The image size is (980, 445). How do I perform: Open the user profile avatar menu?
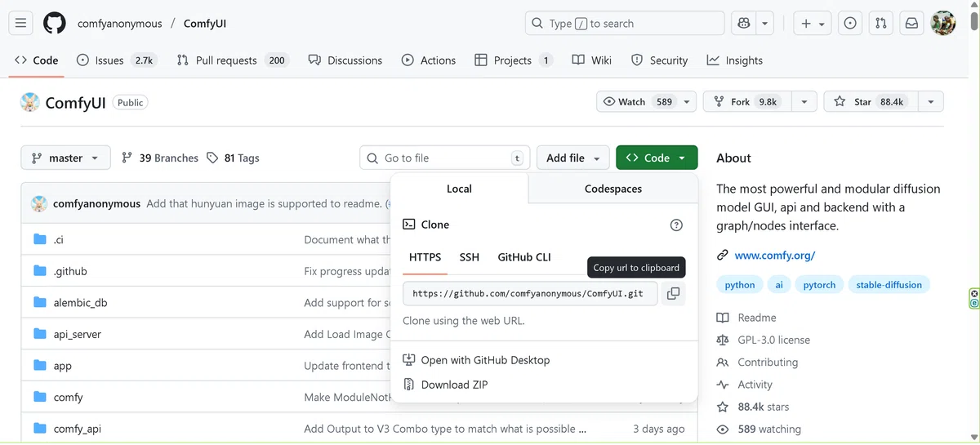click(x=943, y=24)
